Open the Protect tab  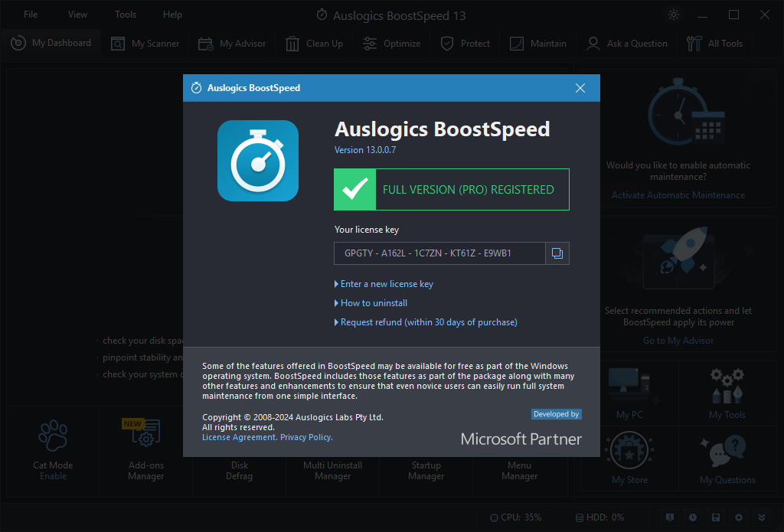point(465,44)
